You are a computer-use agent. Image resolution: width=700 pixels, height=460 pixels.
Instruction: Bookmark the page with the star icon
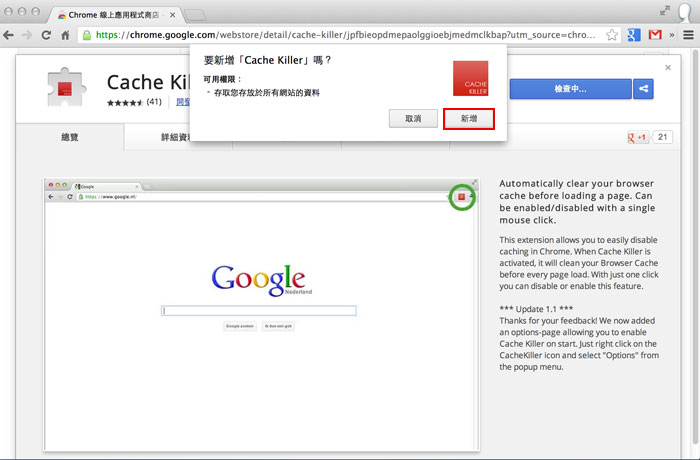click(612, 35)
